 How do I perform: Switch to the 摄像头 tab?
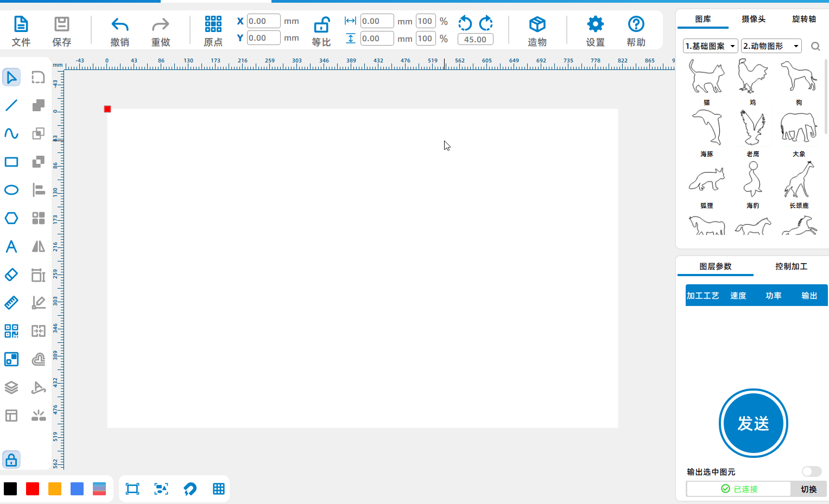tap(754, 19)
